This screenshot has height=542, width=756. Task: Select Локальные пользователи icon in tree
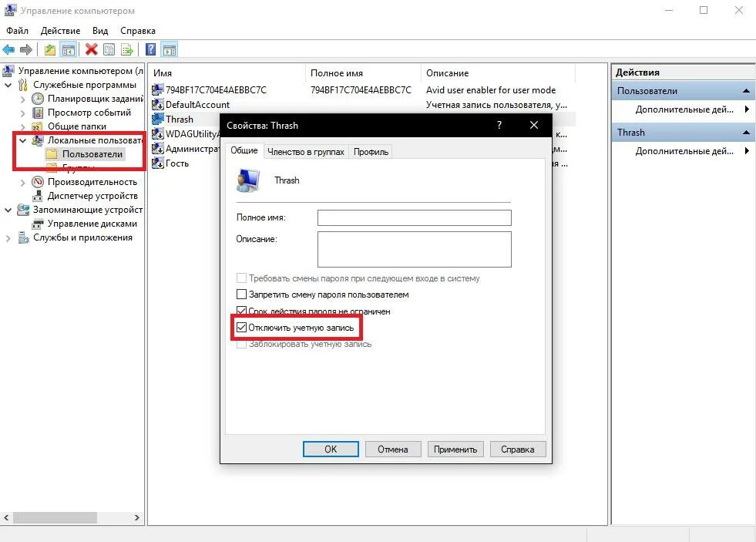pos(38,140)
